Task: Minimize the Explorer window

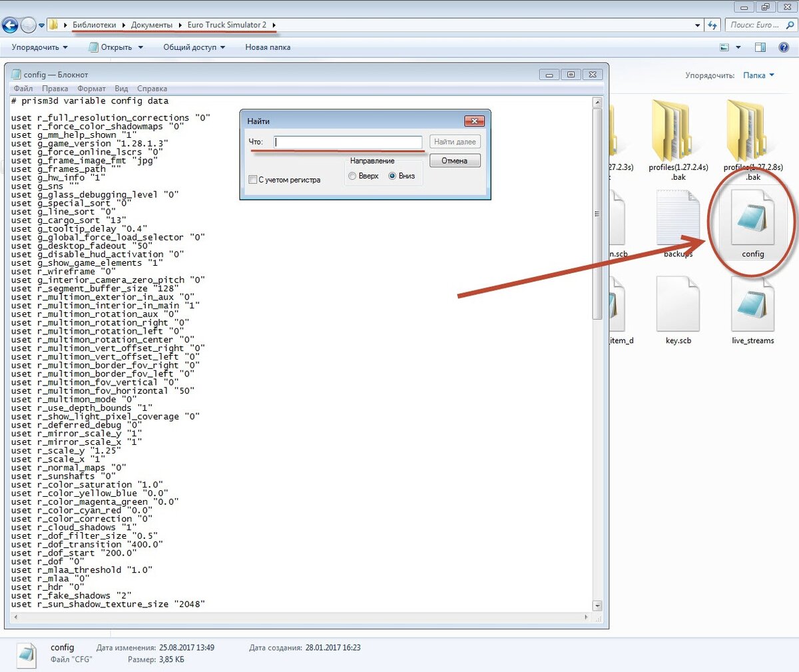Action: (x=744, y=7)
